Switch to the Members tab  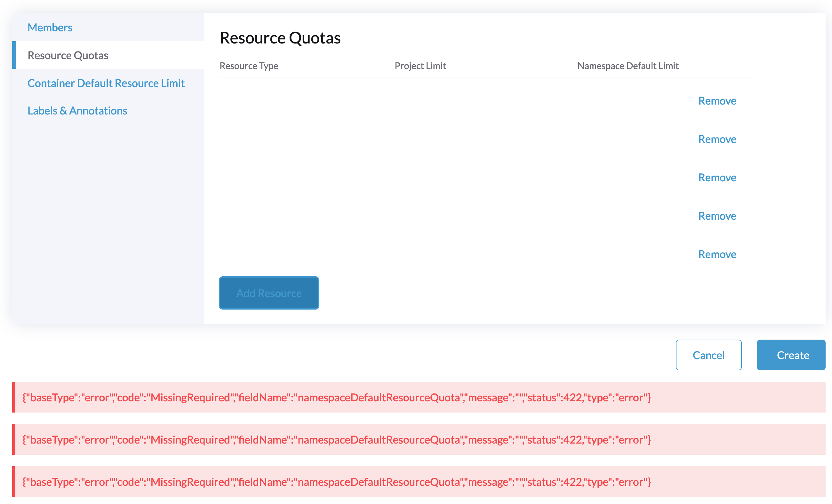tap(50, 27)
